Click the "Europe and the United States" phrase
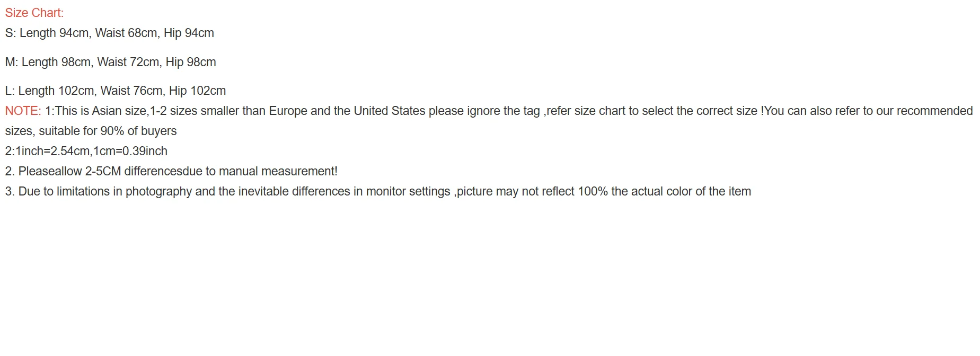 (x=347, y=111)
